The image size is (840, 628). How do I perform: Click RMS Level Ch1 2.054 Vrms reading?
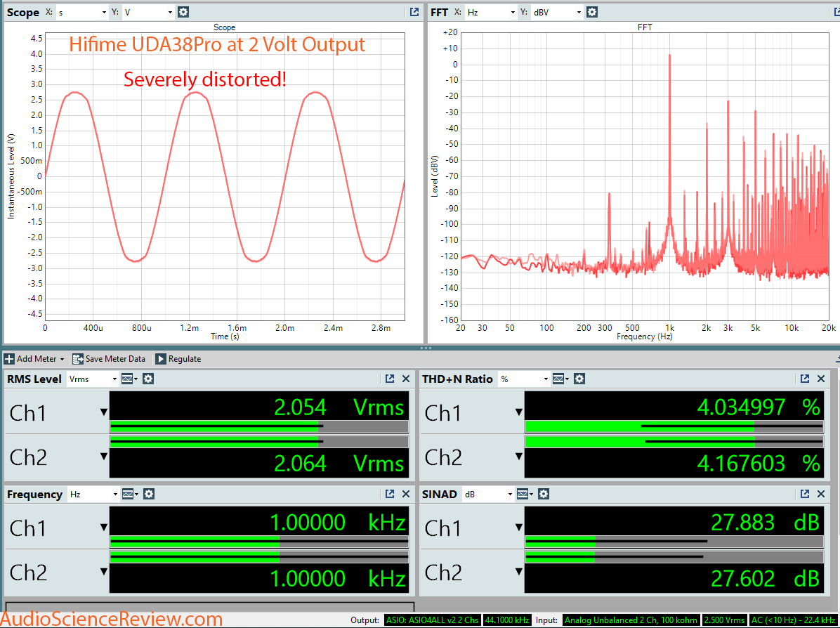[339, 407]
